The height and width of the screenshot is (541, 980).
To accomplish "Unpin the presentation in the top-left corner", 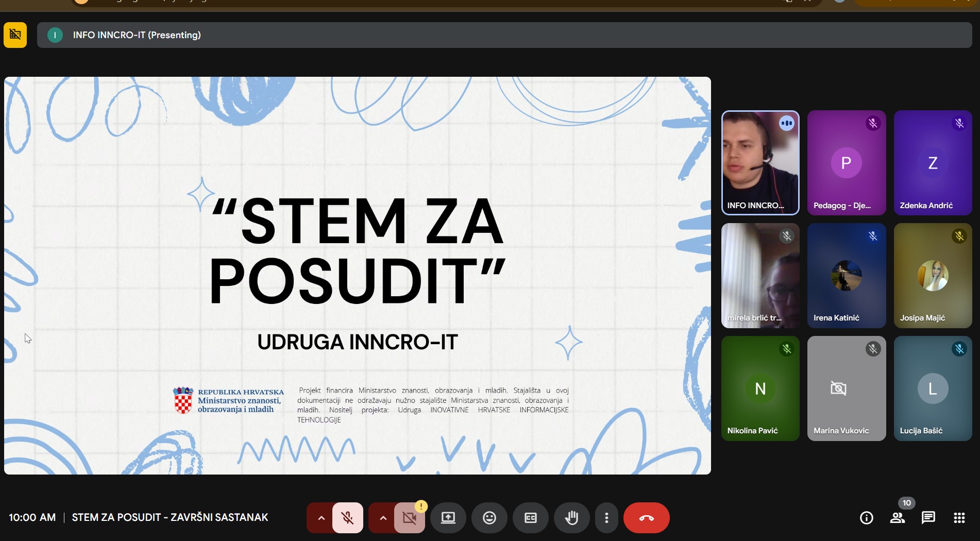I will pos(14,35).
